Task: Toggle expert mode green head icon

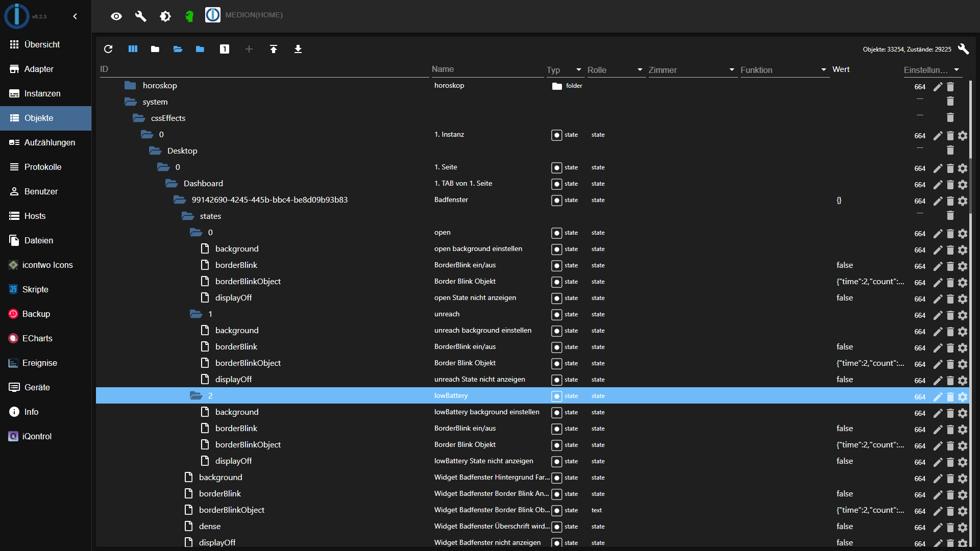Action: [189, 16]
